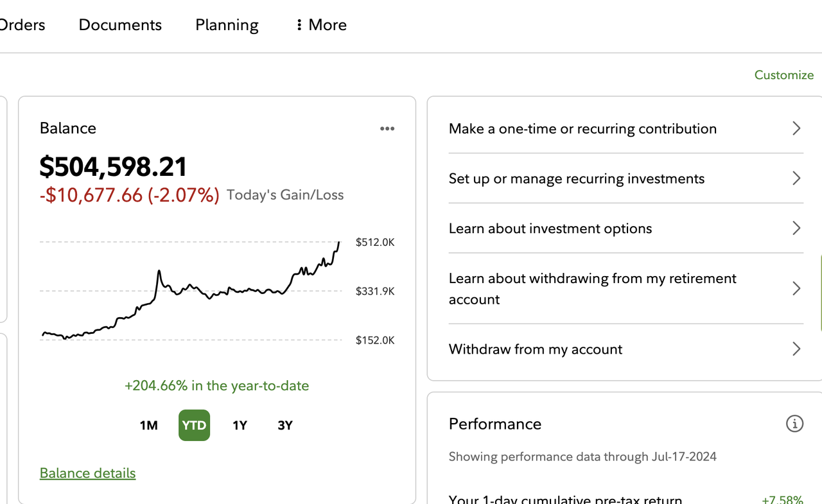Open Learn about withdrawing from my retirement account
This screenshot has height=504, width=822.
[626, 289]
